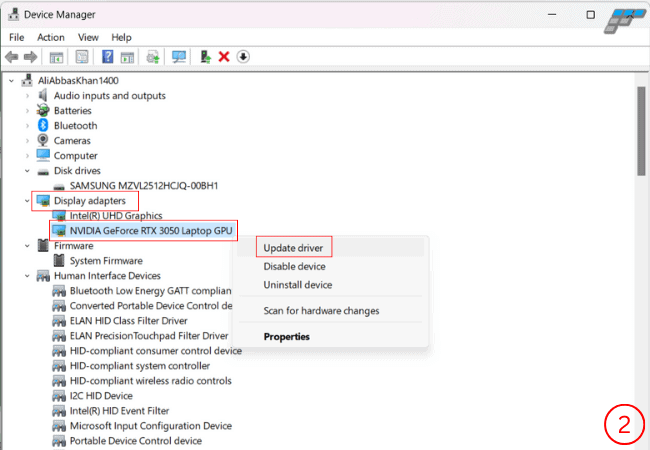Select Bluetooth Low Energy GATT compliant entry
Image resolution: width=650 pixels, height=450 pixels.
(x=150, y=291)
